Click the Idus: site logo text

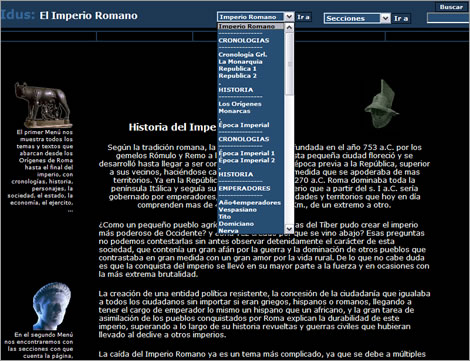point(18,15)
